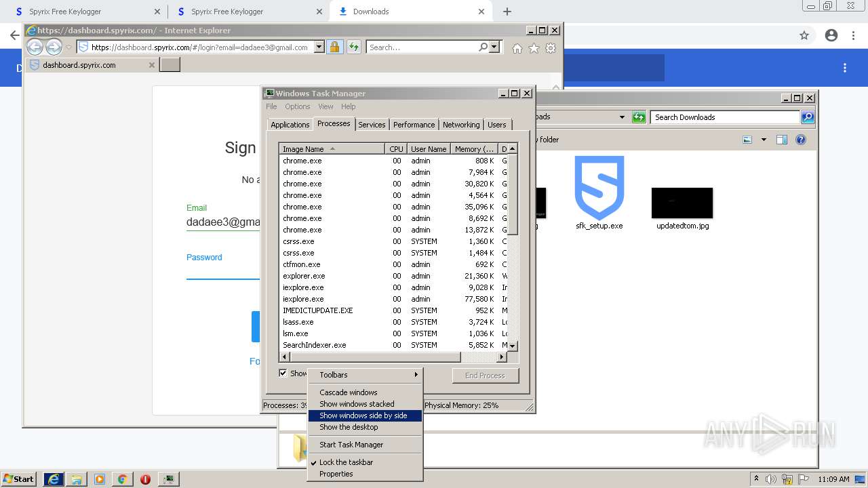Open File Explorer taskbar icon
Image resolution: width=868 pixels, height=488 pixels.
coord(77,479)
